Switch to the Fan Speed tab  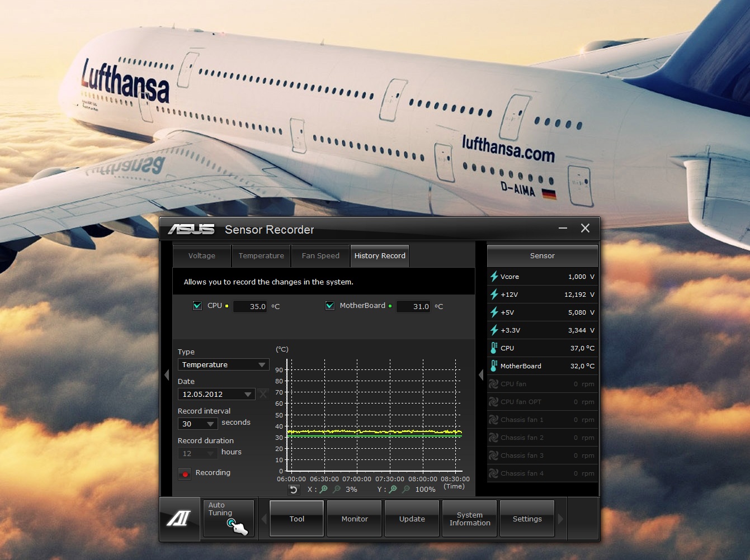[320, 255]
